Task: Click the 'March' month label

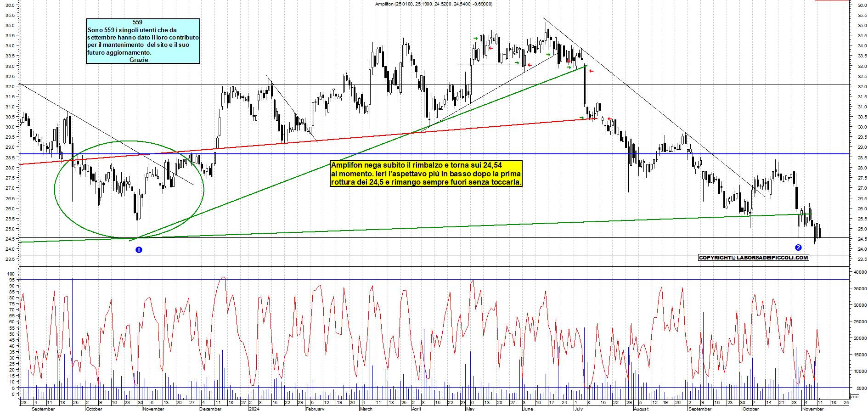Action: pos(366,409)
